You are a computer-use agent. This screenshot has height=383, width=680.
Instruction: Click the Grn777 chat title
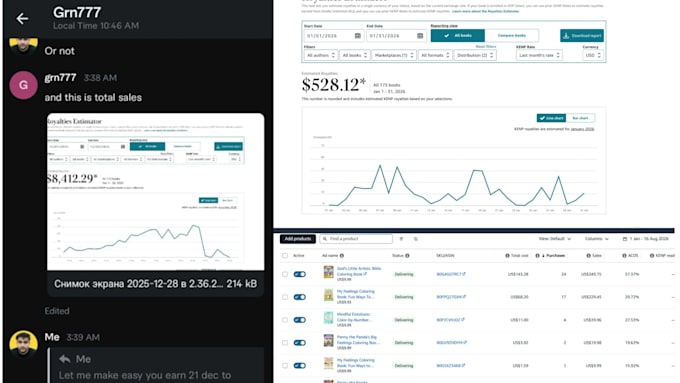(x=77, y=12)
